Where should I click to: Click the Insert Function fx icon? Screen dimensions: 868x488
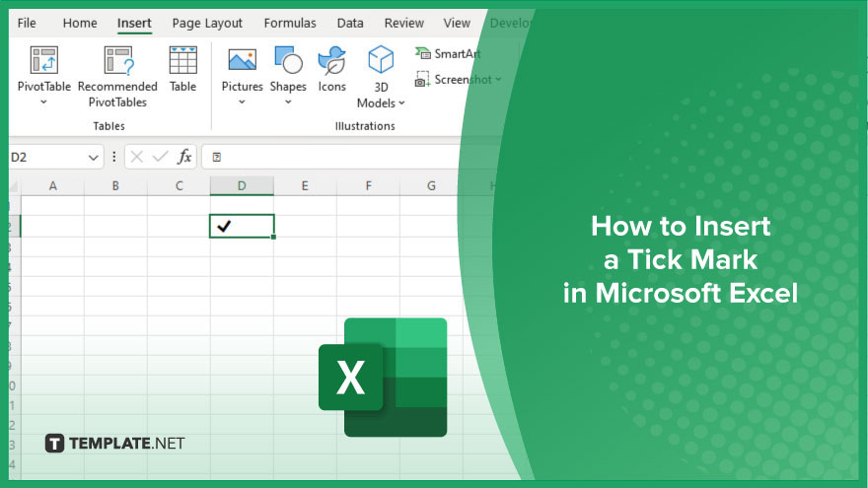(x=184, y=157)
